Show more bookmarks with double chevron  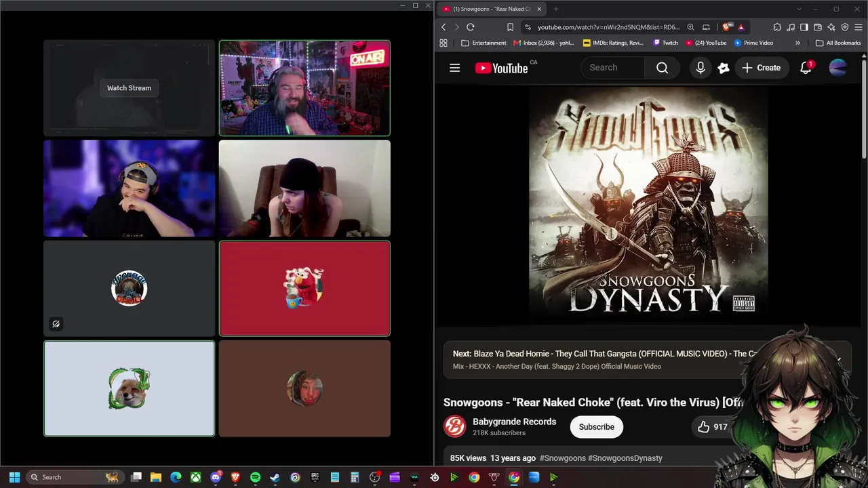point(797,43)
